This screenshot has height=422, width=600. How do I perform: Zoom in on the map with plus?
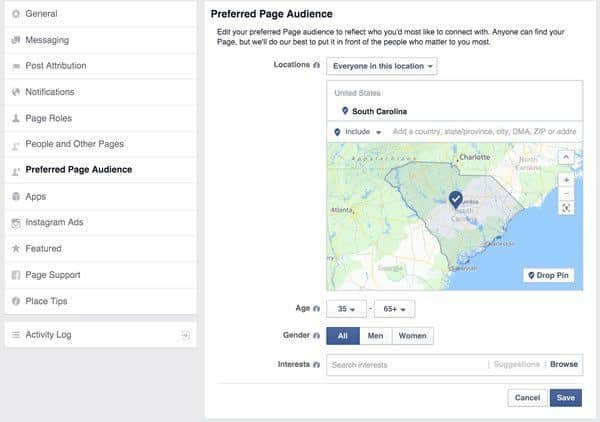(566, 180)
